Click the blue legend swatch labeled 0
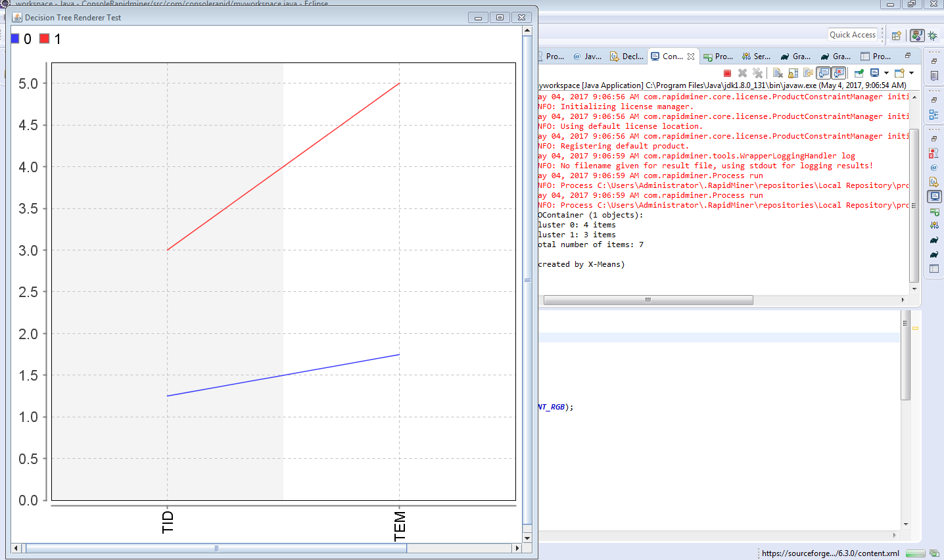944x560 pixels. click(x=14, y=39)
